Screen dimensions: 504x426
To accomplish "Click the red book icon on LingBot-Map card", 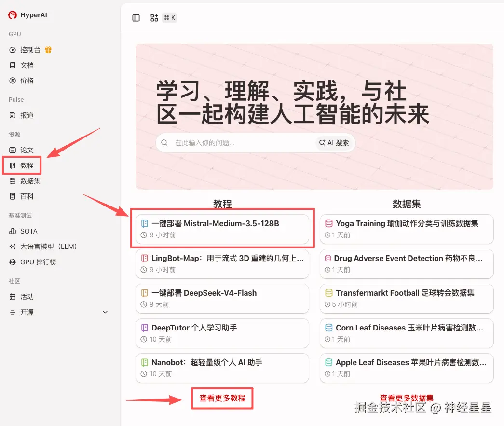I will pos(145,258).
